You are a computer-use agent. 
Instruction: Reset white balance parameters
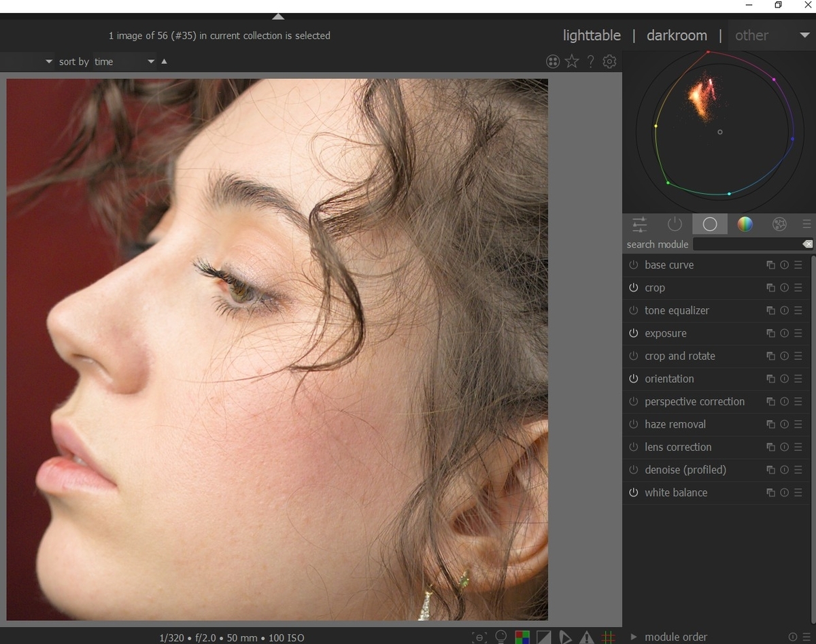point(784,492)
